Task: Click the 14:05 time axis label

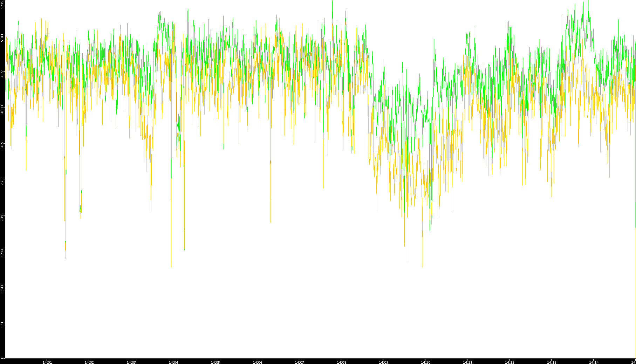Action: tap(215, 362)
